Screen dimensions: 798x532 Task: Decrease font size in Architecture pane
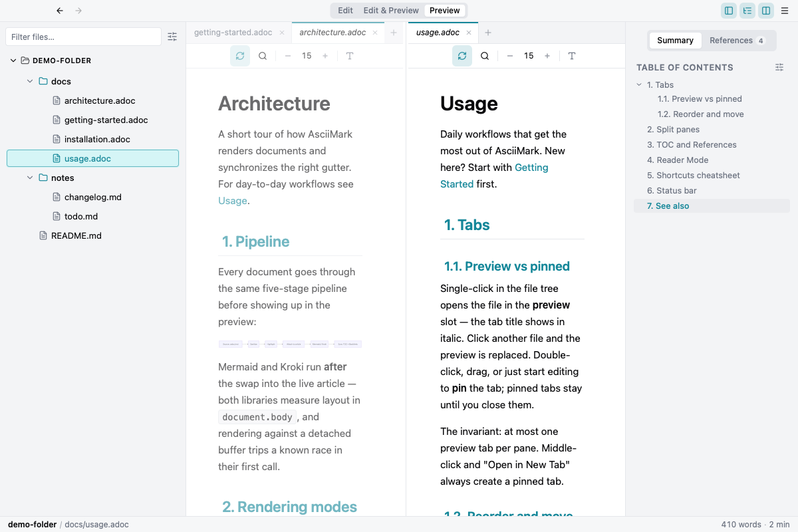point(288,56)
